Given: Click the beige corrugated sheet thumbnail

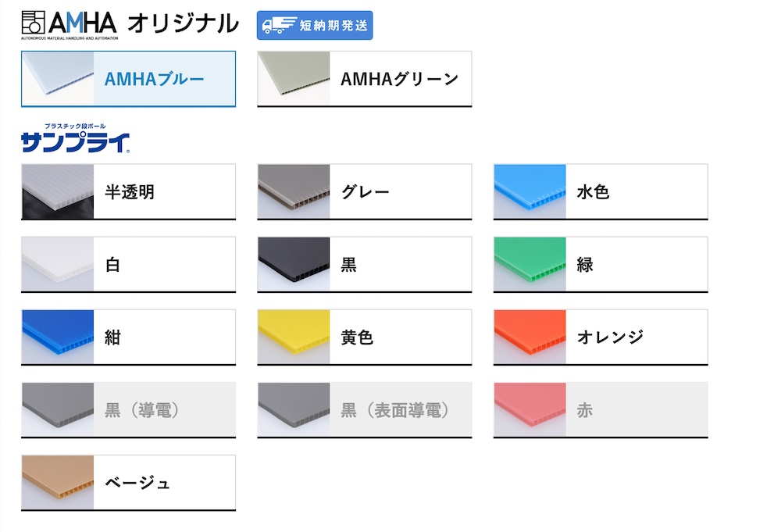Looking at the screenshot, I should (57, 483).
